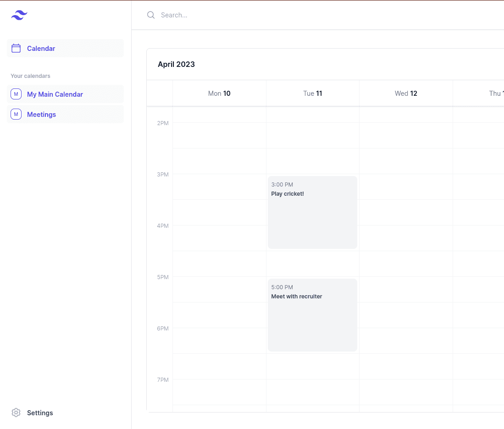The height and width of the screenshot is (429, 504).
Task: Open the Play cricket! event
Action: 312,212
